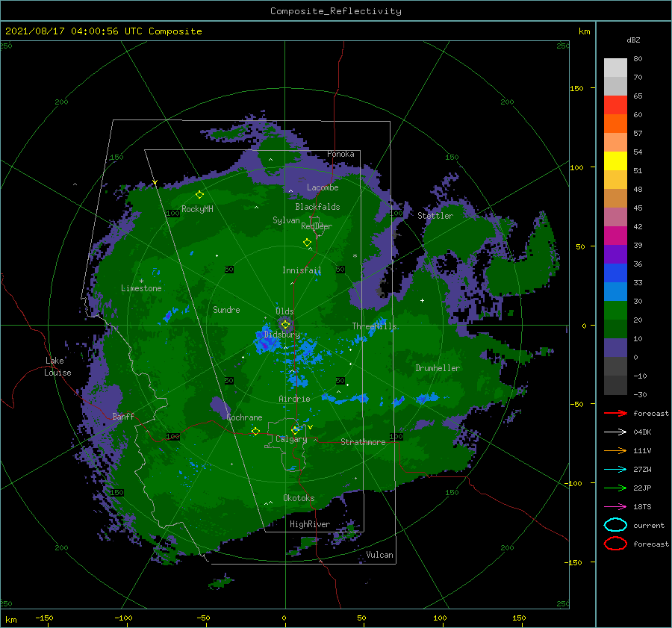The image size is (672, 628).
Task: Click the blue swatch between 36 and 33 dBZ
Action: click(615, 273)
